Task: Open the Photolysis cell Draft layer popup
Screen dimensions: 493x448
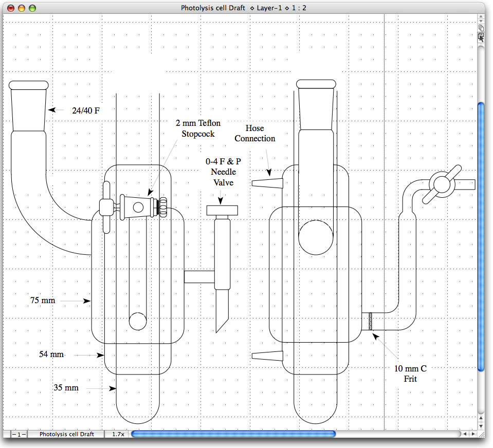Action: tap(66, 434)
